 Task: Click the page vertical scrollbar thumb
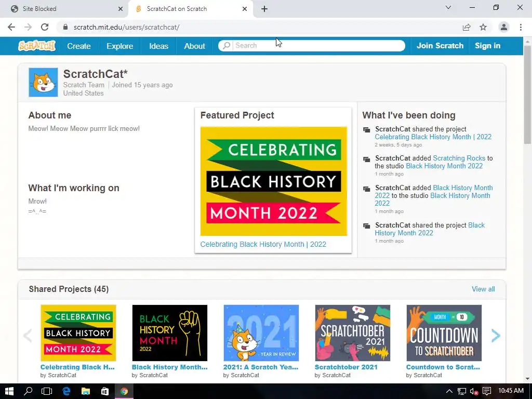[528, 95]
